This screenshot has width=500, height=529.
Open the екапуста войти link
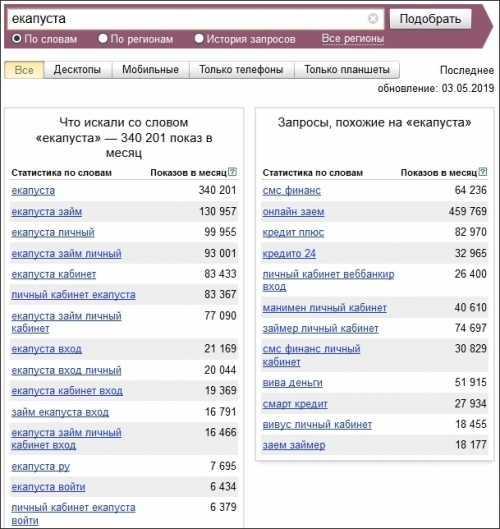pyautogui.click(x=48, y=487)
